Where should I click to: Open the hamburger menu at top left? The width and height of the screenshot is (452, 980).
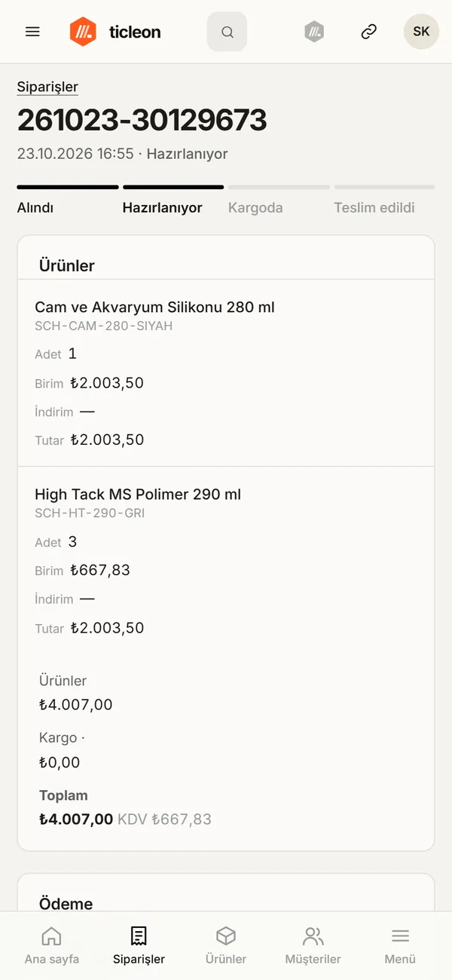pyautogui.click(x=32, y=32)
